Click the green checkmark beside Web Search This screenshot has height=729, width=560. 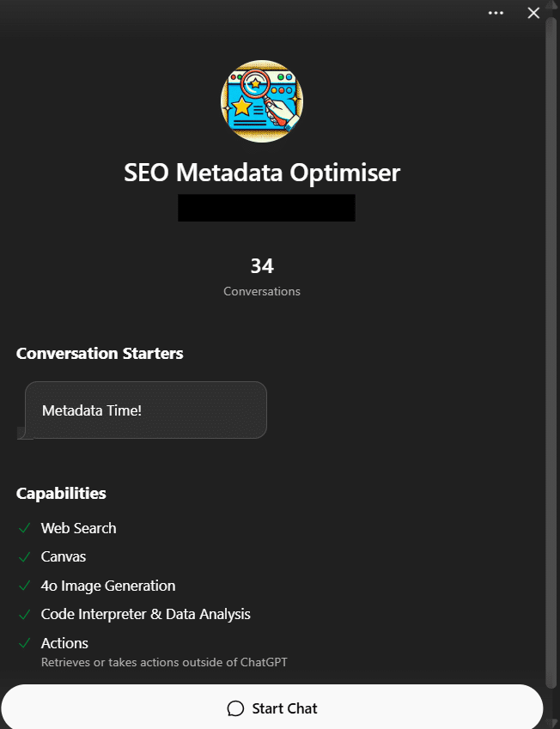(23, 528)
